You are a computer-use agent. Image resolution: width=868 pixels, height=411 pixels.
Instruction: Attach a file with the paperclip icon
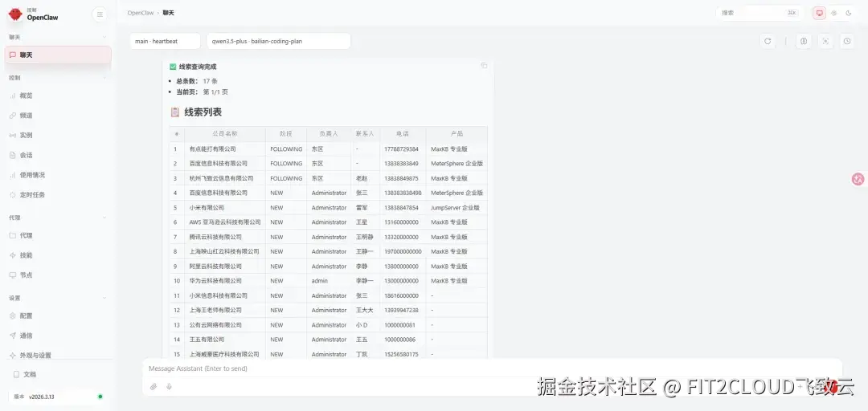[x=154, y=387]
